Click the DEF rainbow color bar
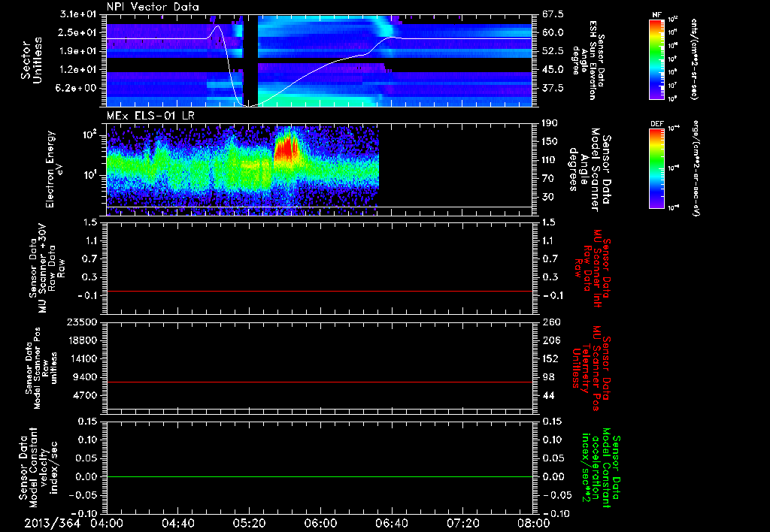 point(656,168)
